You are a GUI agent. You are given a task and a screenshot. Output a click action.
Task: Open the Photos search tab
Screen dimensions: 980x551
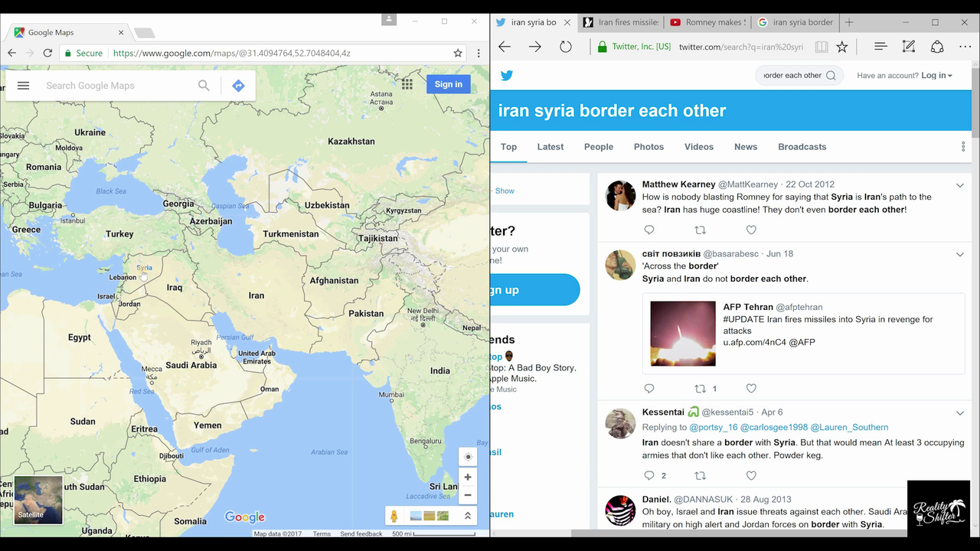point(648,147)
